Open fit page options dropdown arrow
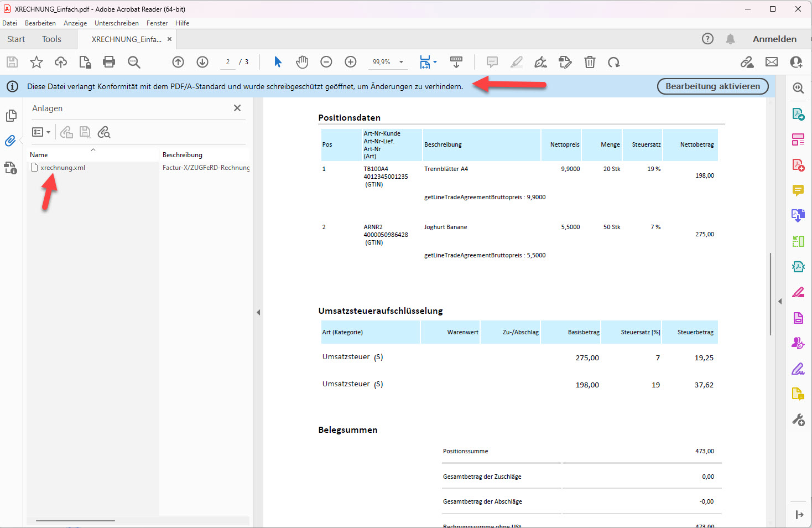The image size is (812, 528). [435, 62]
